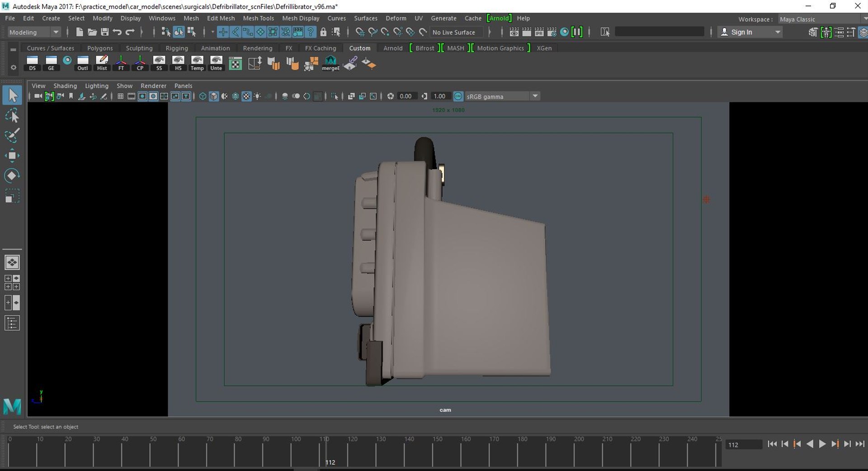Open Render View clapperboard icon
Viewport: 868px width, 471px height.
[514, 32]
